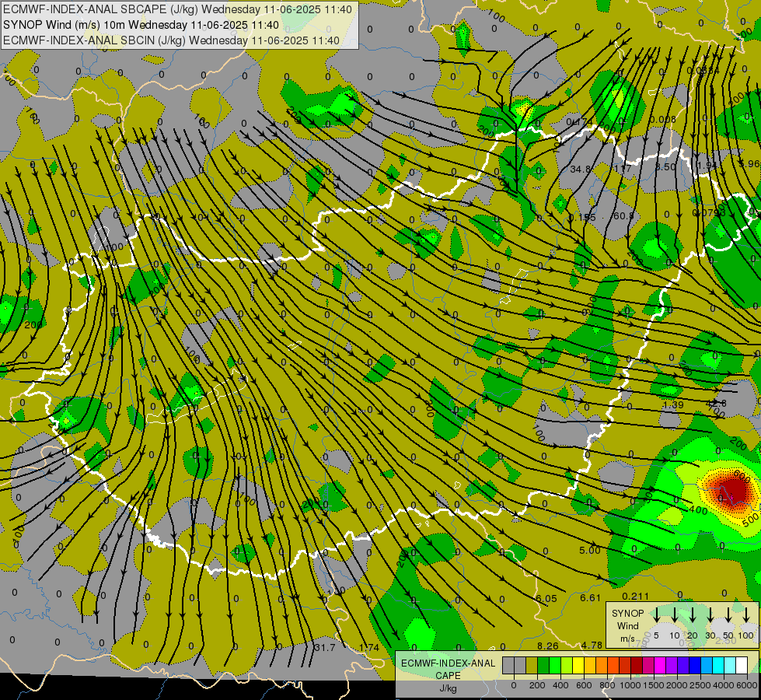Click the '2000' tick on CAPE color scale
This screenshot has height=700, width=761.
tap(677, 685)
